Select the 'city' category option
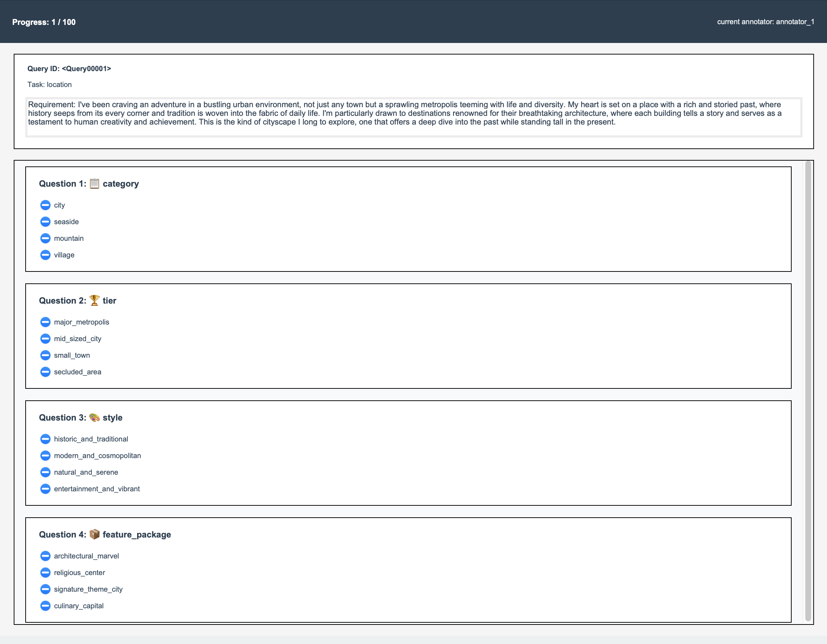The image size is (827, 644). (x=45, y=205)
